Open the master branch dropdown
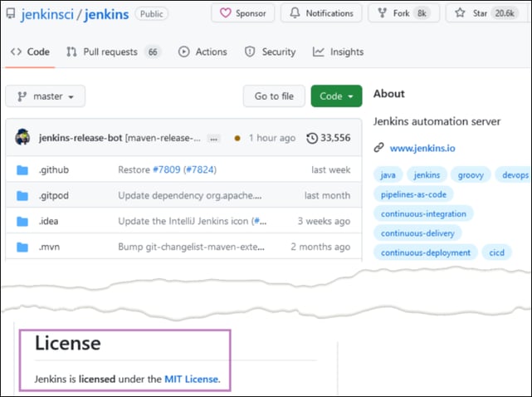This screenshot has width=532, height=397. 46,96
